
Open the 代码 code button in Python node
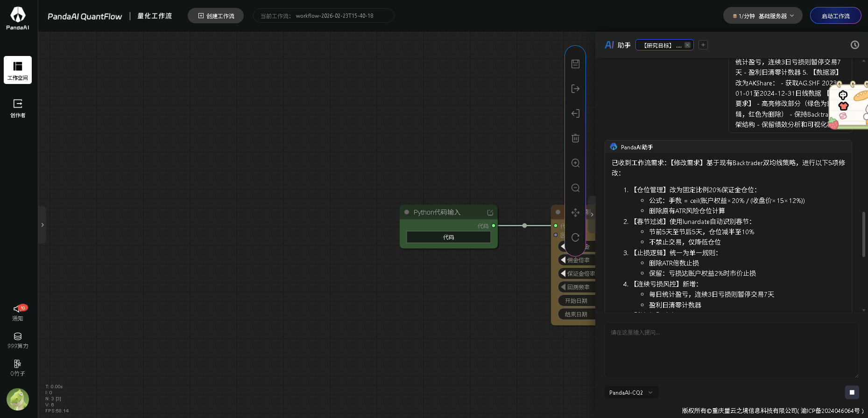(449, 237)
